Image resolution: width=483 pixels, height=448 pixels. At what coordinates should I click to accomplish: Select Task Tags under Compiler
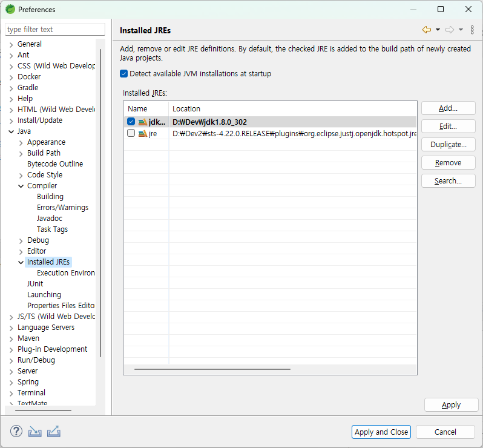pyautogui.click(x=53, y=229)
